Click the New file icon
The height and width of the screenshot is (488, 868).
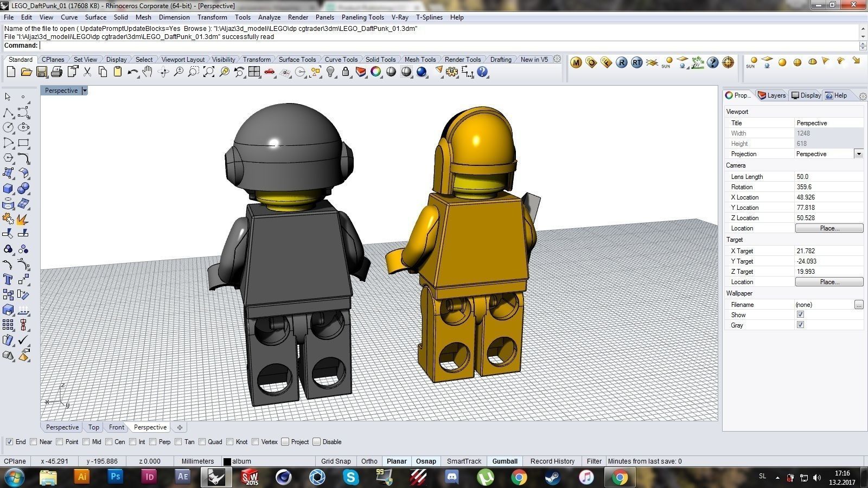click(11, 72)
